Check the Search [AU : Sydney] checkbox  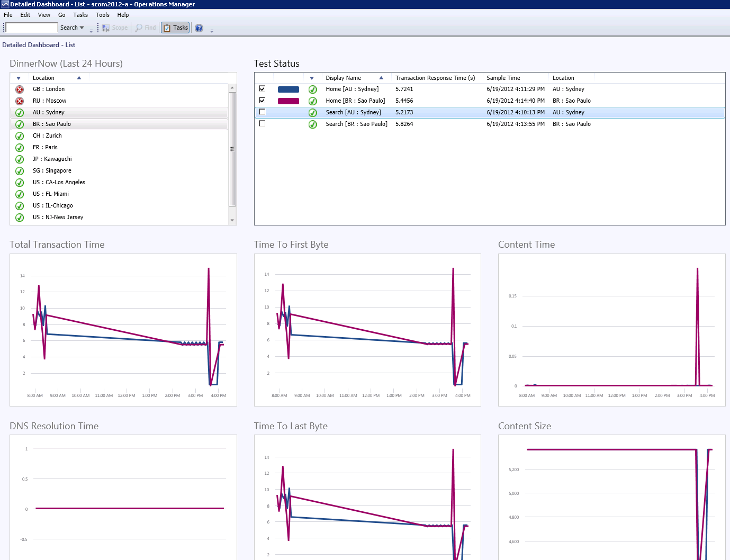(262, 112)
